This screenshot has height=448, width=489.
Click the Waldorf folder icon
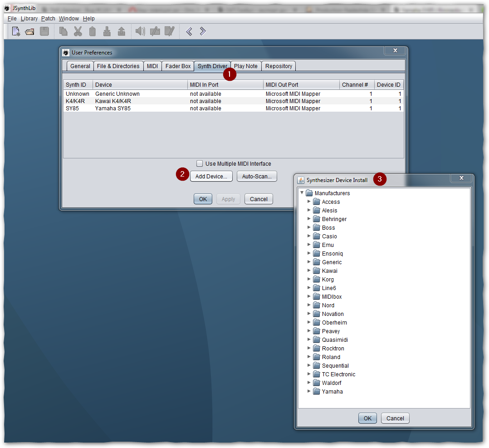(317, 383)
